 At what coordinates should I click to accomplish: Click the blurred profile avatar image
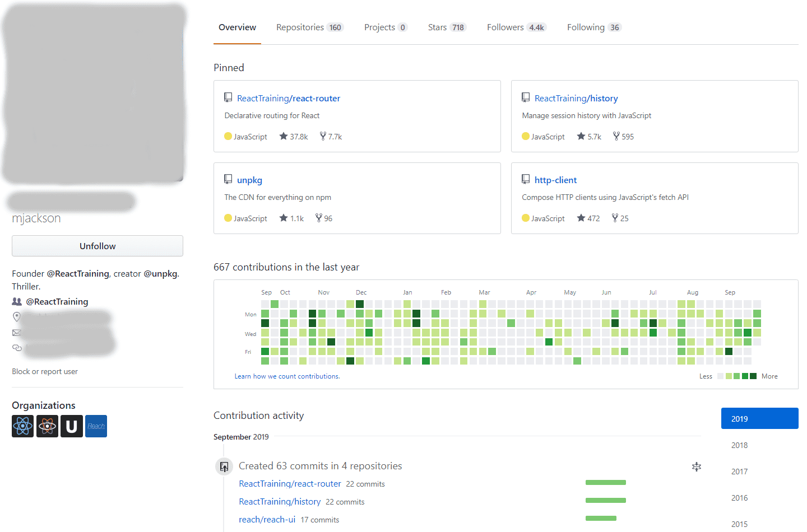tap(94, 94)
